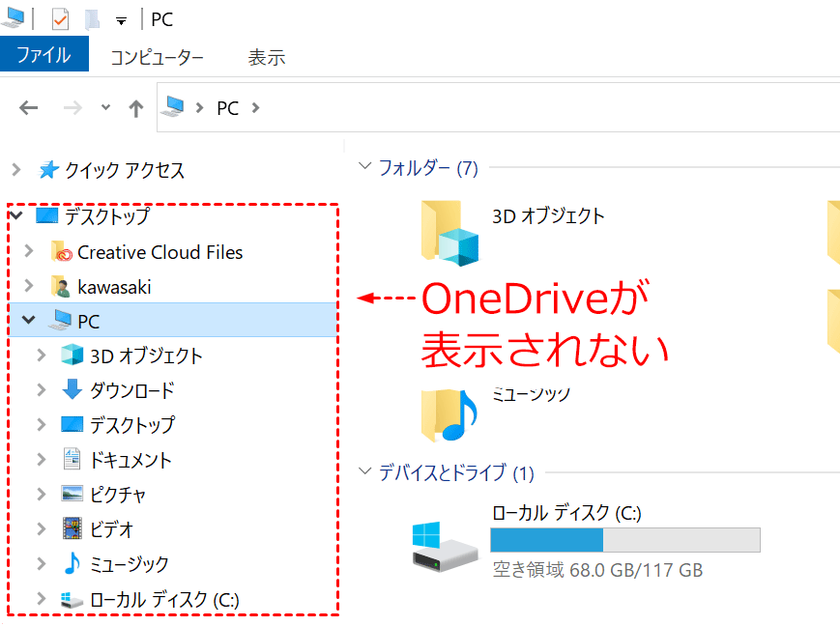Image resolution: width=840 pixels, height=626 pixels.
Task: Expand the ビデオ tree node
Action: [x=42, y=528]
